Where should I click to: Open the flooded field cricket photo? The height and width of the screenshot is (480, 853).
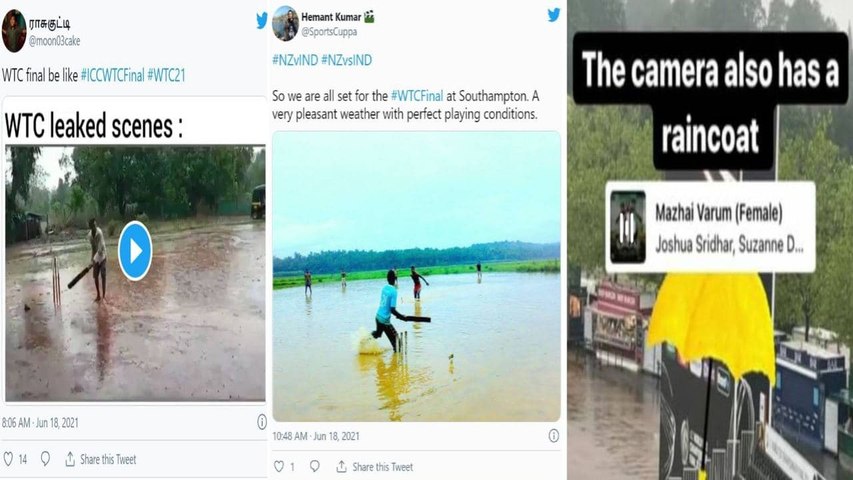[416, 275]
